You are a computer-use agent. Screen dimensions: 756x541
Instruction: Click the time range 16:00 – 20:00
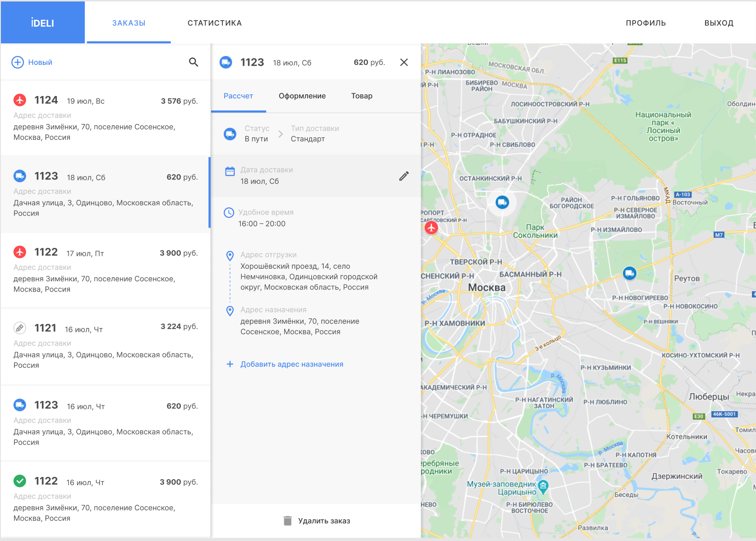tap(262, 224)
